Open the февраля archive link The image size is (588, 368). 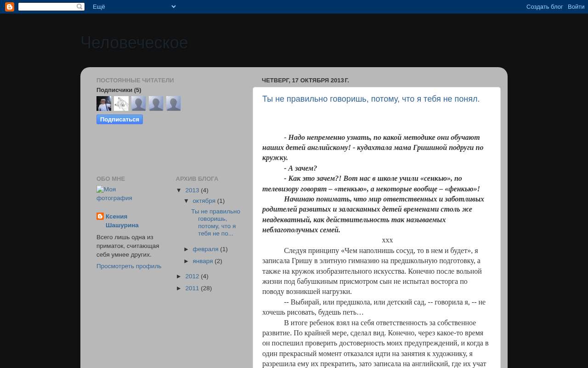point(205,249)
